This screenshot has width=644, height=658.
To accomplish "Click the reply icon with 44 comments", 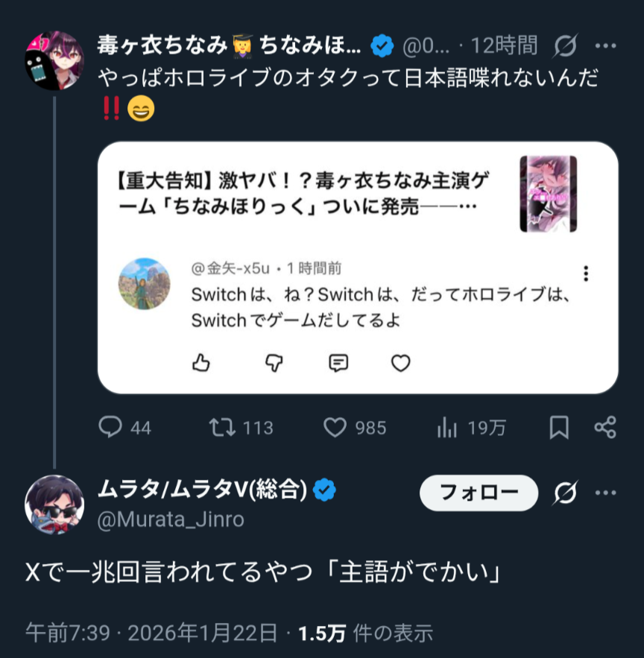I will [x=110, y=427].
